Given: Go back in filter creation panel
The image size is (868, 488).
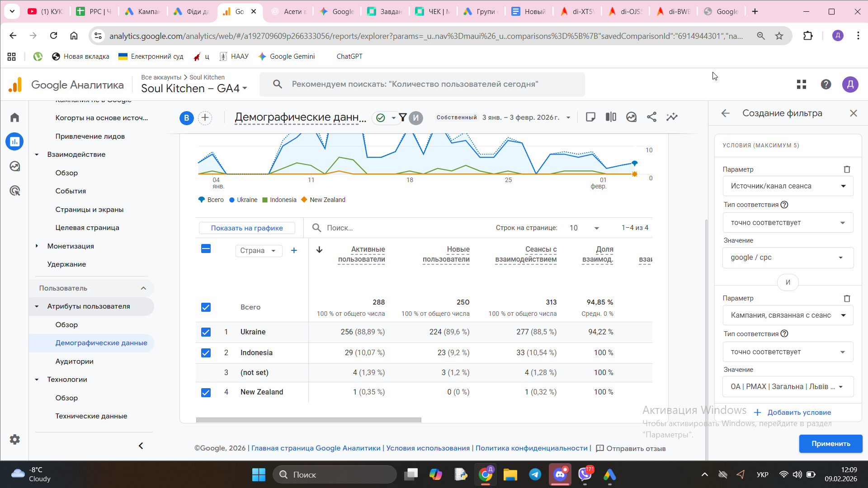Looking at the screenshot, I should coord(726,113).
